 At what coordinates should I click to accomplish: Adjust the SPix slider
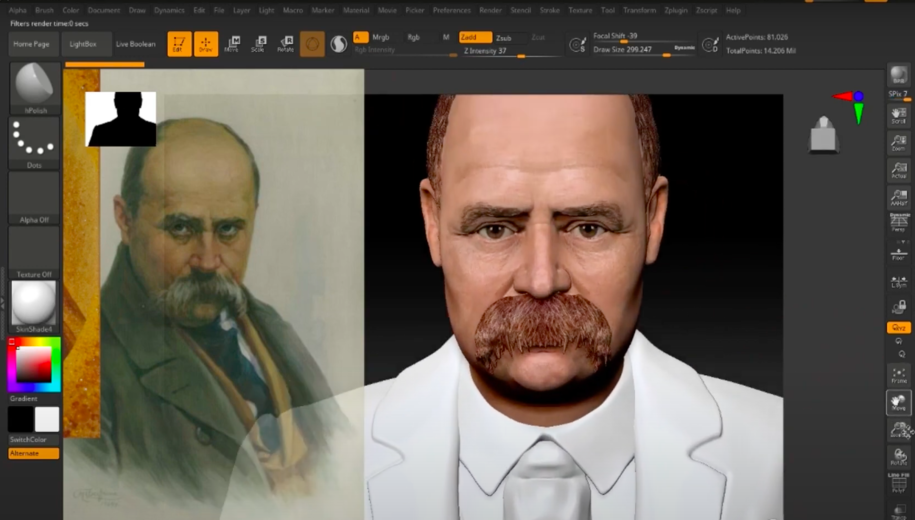[x=899, y=95]
